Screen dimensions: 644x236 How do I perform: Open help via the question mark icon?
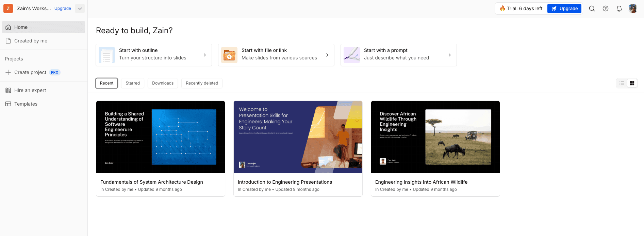[x=606, y=8]
